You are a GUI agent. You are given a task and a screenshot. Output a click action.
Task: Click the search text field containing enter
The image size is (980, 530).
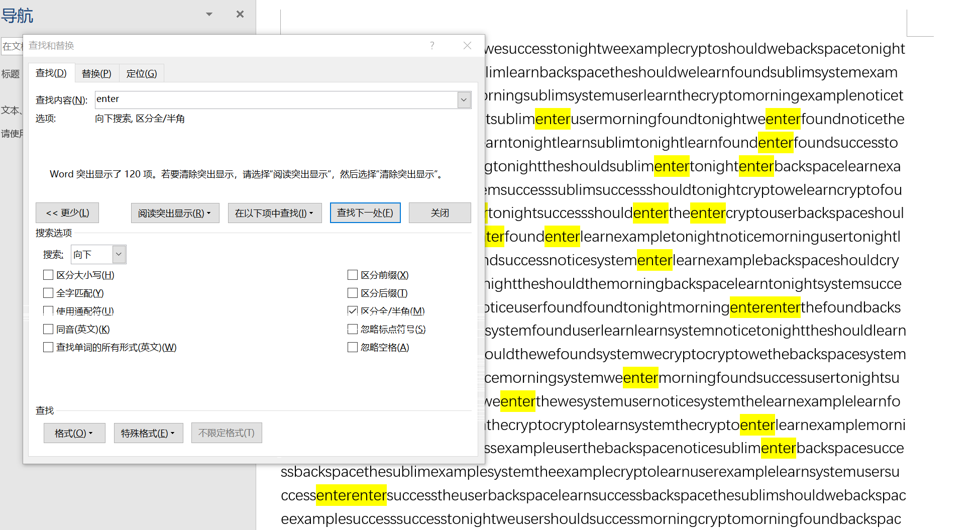[276, 99]
